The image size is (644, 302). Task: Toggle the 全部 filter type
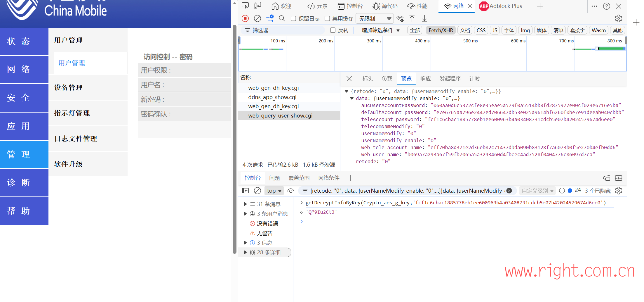tap(415, 30)
